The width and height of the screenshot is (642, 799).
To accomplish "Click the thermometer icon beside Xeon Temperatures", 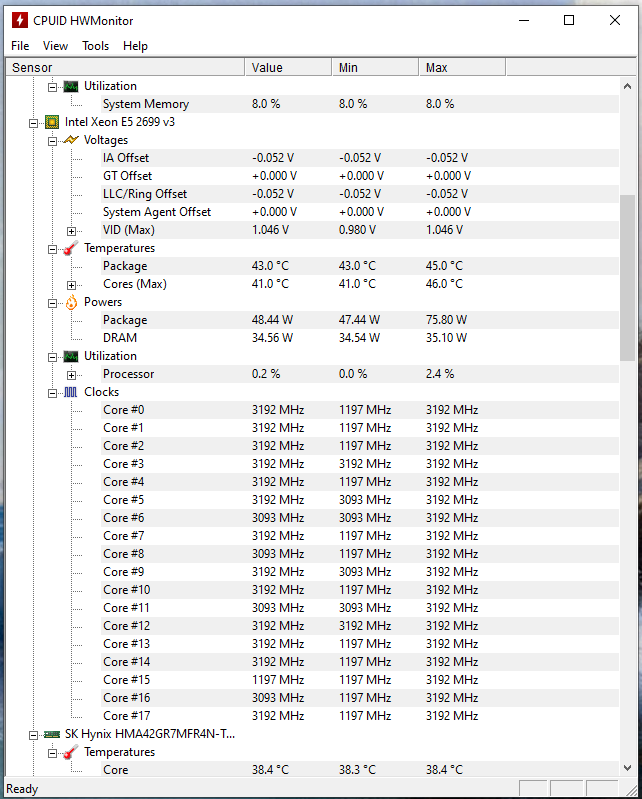I will coord(71,248).
